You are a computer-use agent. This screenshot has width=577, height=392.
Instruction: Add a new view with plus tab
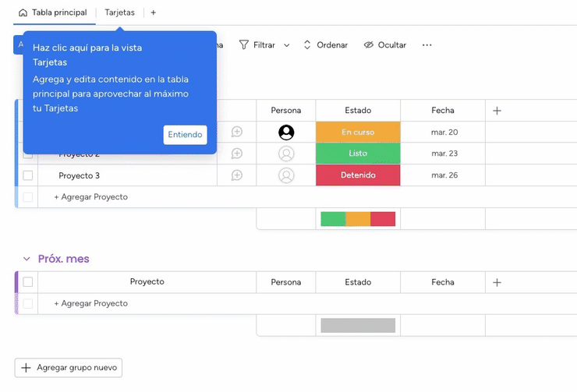[x=153, y=12]
